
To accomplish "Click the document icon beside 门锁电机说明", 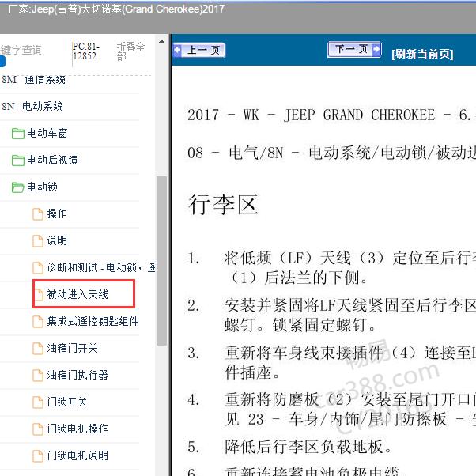I will pyautogui.click(x=38, y=456).
